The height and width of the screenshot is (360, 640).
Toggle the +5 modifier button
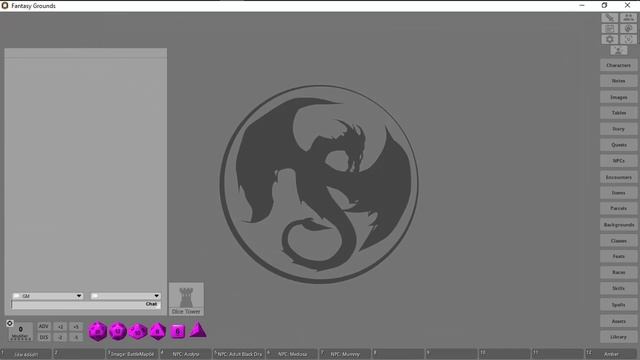click(76, 327)
